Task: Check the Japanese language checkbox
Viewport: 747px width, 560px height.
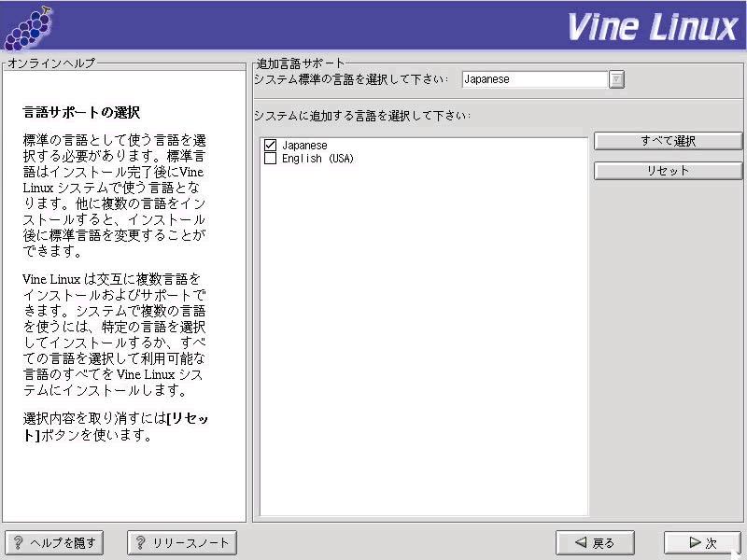Action: pyautogui.click(x=270, y=145)
